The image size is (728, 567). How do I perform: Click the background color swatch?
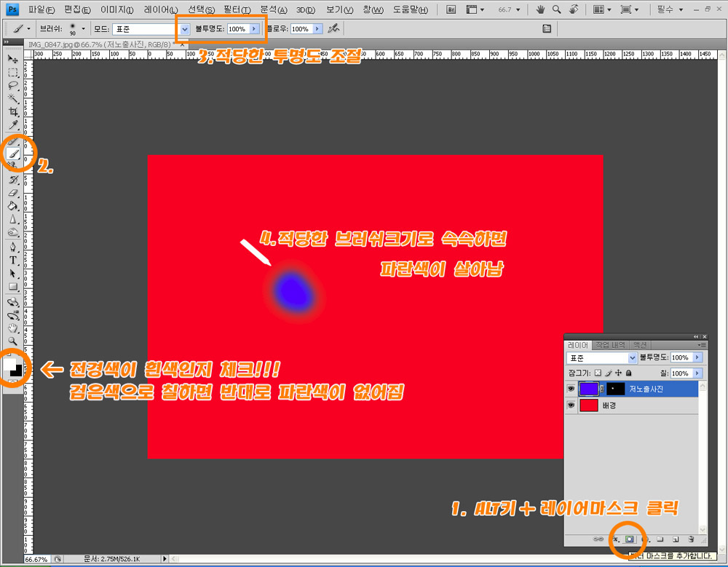point(17,371)
